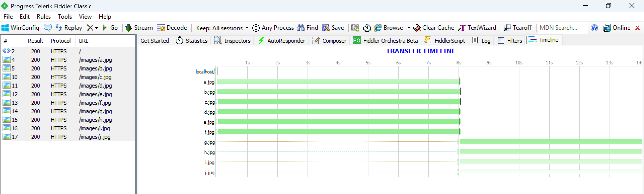Select session 2 with URL /

[68, 51]
